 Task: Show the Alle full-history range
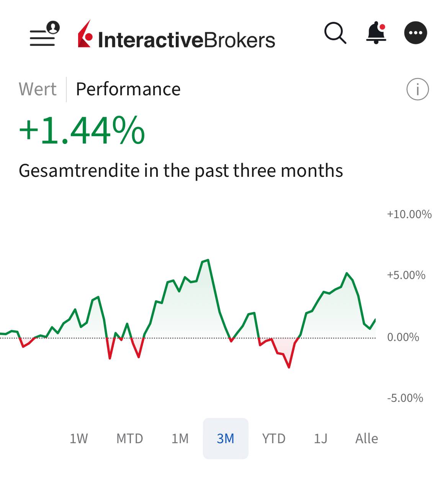coord(366,439)
